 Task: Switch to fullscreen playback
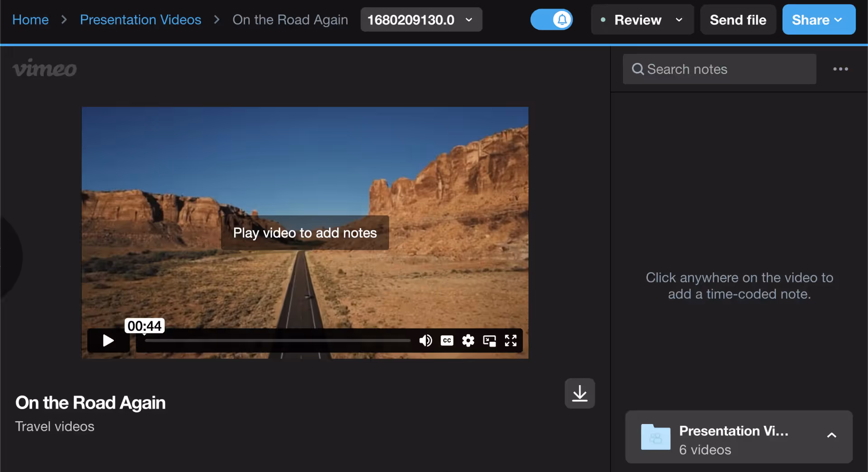510,340
